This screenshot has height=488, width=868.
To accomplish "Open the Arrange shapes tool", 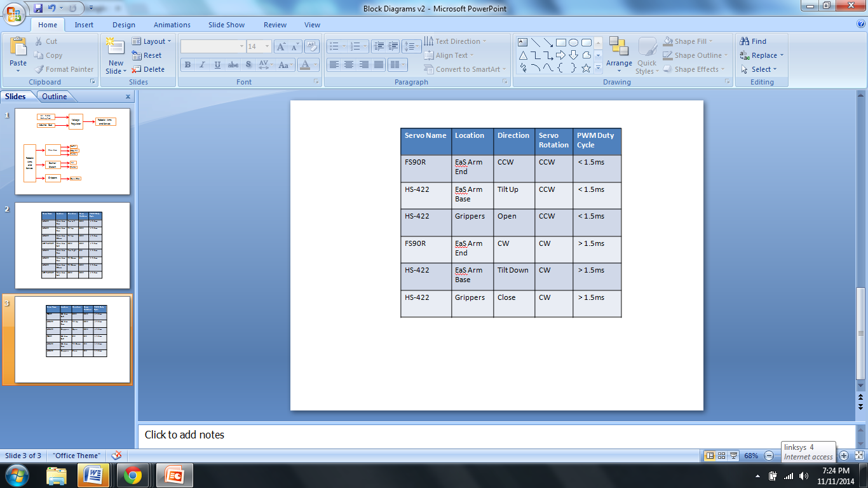I will pos(618,52).
